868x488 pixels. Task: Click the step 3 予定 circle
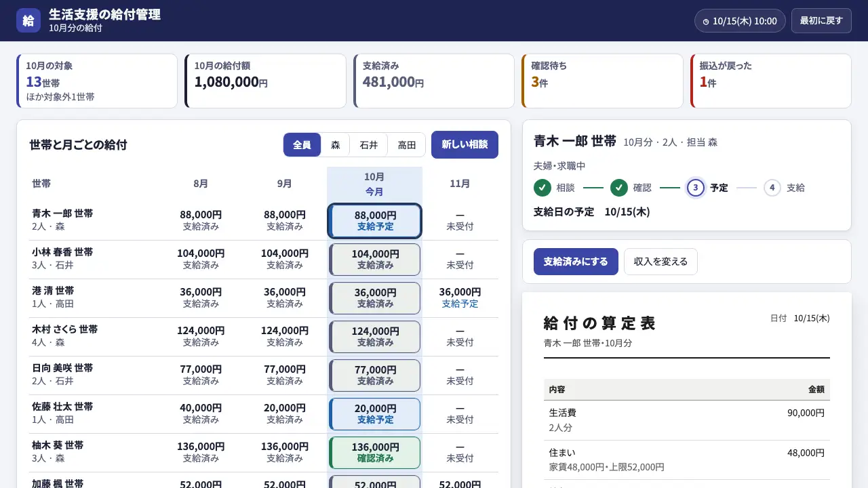[695, 188]
